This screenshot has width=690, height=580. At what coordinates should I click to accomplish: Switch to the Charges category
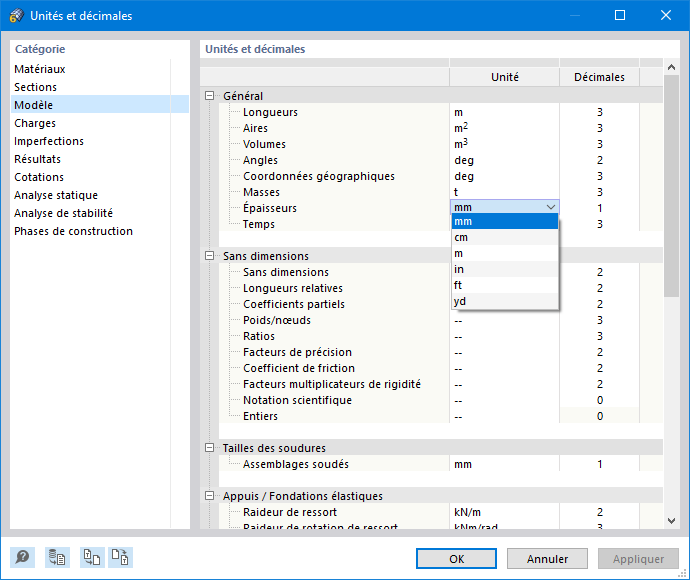[x=35, y=124]
